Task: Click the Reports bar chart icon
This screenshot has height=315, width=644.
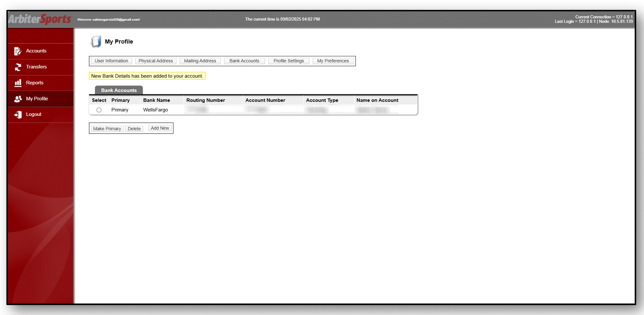Action: pyautogui.click(x=18, y=83)
